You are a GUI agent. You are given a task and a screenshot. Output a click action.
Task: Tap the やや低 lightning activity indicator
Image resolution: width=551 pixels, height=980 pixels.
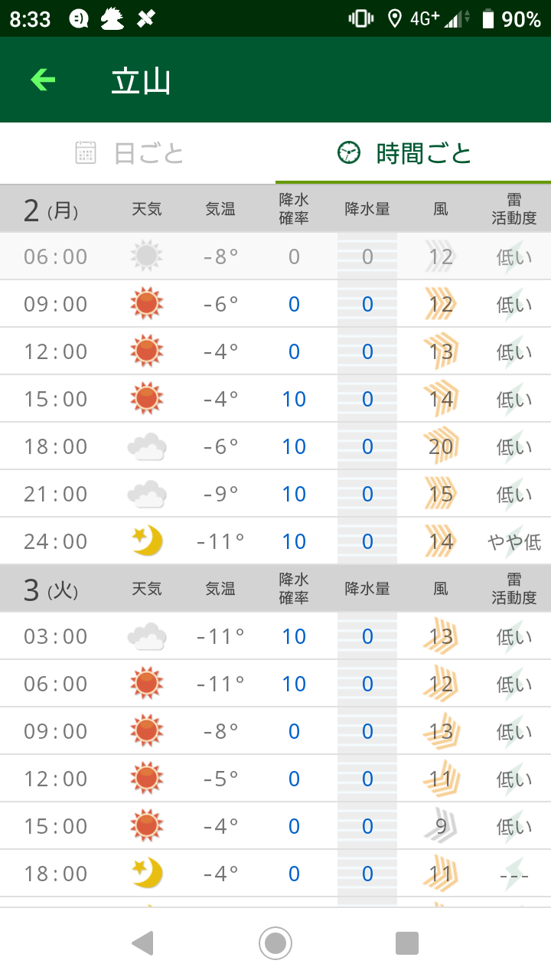[514, 541]
